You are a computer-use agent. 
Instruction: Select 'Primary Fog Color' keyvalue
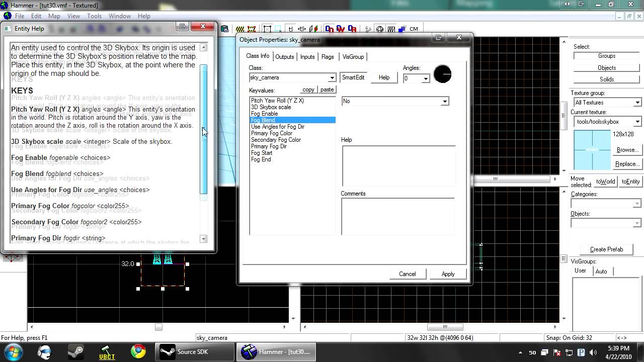[x=271, y=133]
